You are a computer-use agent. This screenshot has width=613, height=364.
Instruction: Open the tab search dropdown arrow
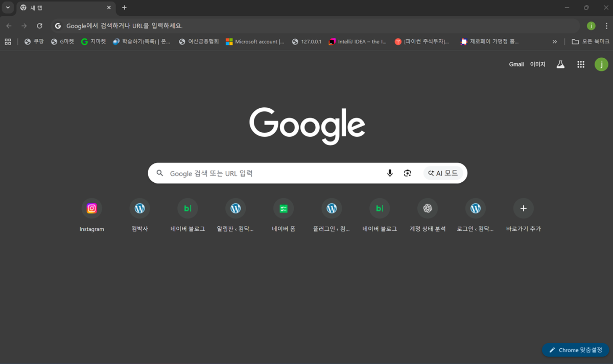pyautogui.click(x=8, y=8)
